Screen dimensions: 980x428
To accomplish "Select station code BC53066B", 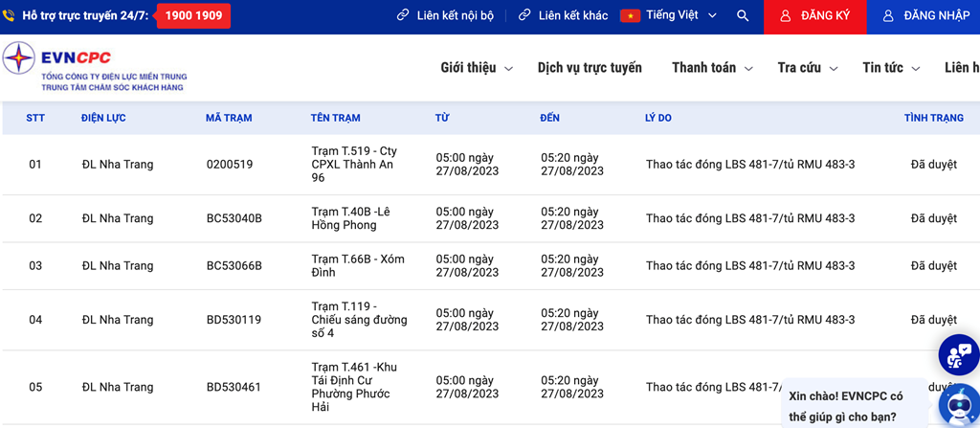I will tap(234, 266).
